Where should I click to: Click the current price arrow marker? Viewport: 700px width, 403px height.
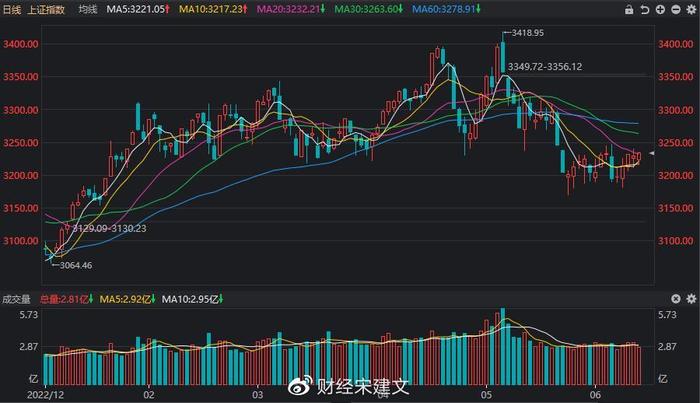click(x=652, y=153)
